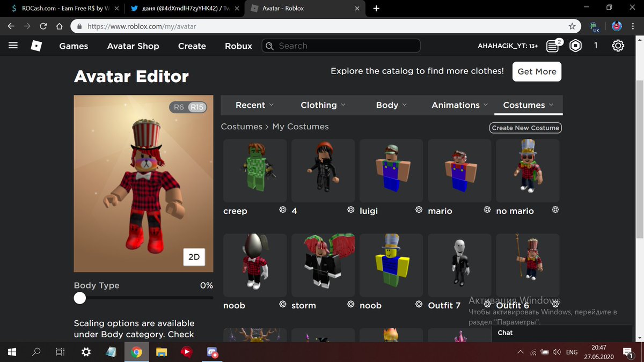The height and width of the screenshot is (362, 644).
Task: Click Get More button
Action: tap(537, 71)
